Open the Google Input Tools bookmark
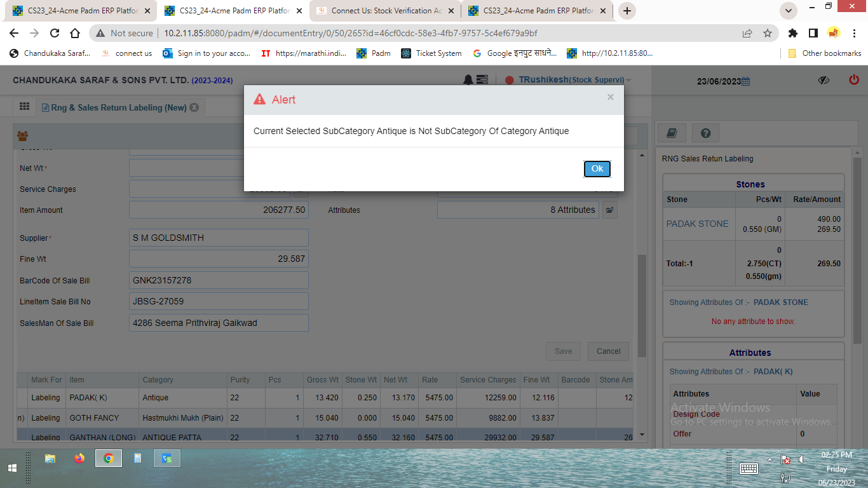868x488 pixels. pyautogui.click(x=515, y=53)
